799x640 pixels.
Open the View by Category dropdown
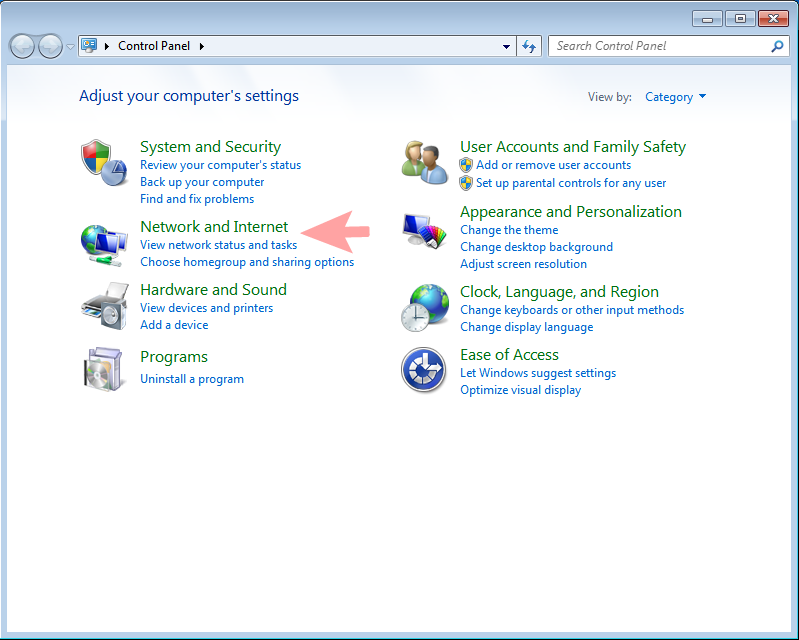click(675, 97)
